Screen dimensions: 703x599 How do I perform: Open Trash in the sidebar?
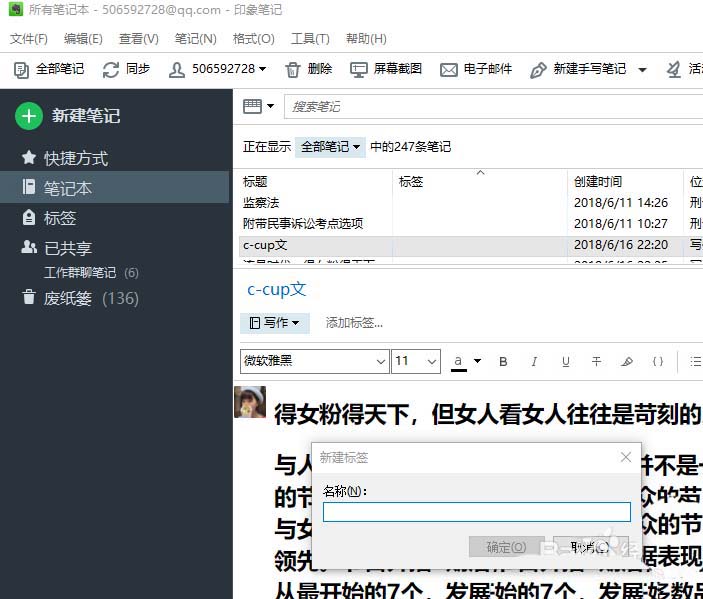[69, 298]
